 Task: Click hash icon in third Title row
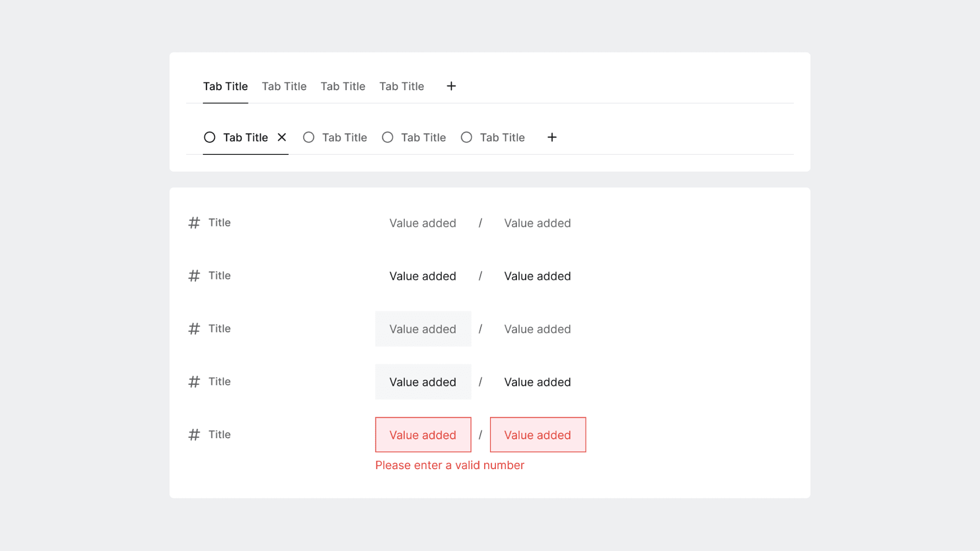pyautogui.click(x=194, y=329)
